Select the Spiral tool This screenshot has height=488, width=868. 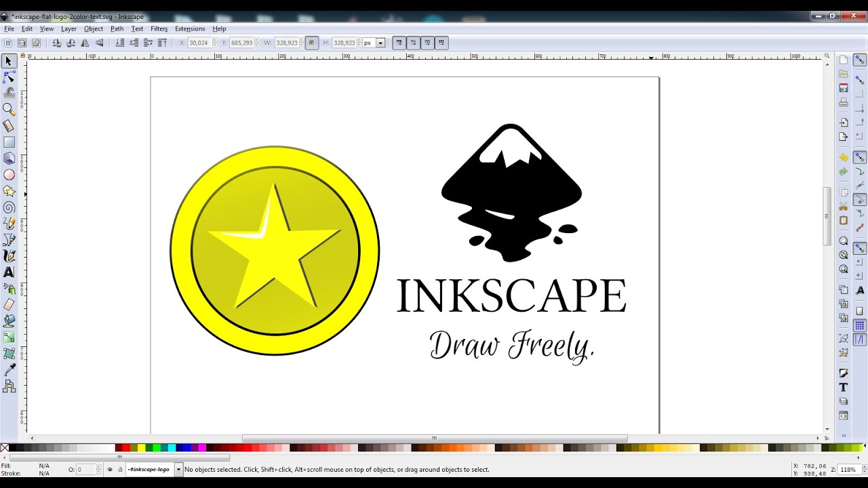point(9,207)
